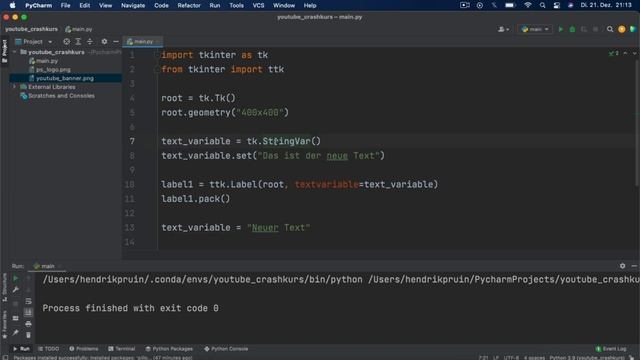This screenshot has height=360, width=640.
Task: Open the File menu
Action: point(65,5)
